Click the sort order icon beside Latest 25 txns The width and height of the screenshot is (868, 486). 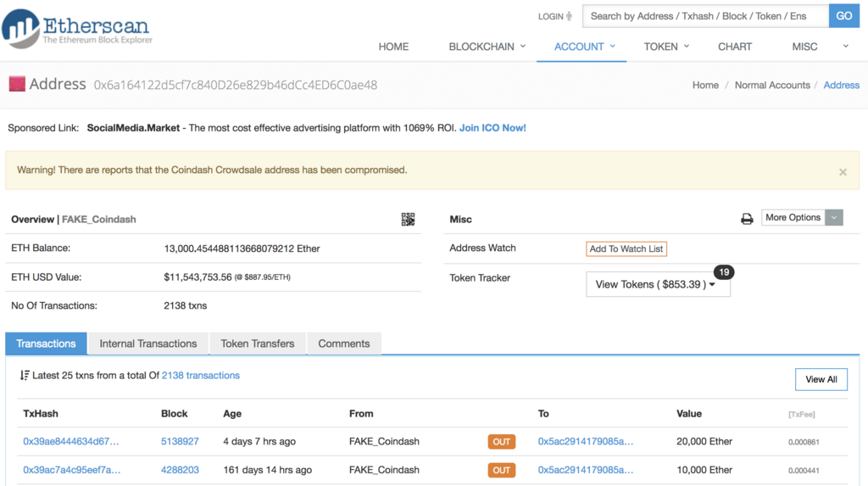click(25, 376)
